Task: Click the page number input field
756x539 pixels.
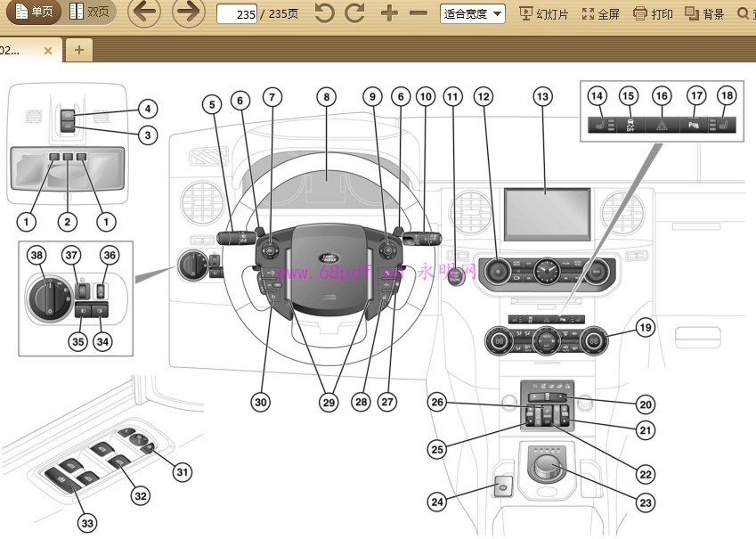Action: pos(236,14)
